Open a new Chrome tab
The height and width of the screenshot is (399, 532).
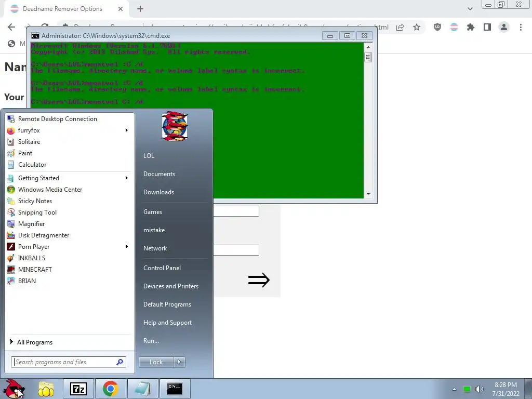point(140,9)
